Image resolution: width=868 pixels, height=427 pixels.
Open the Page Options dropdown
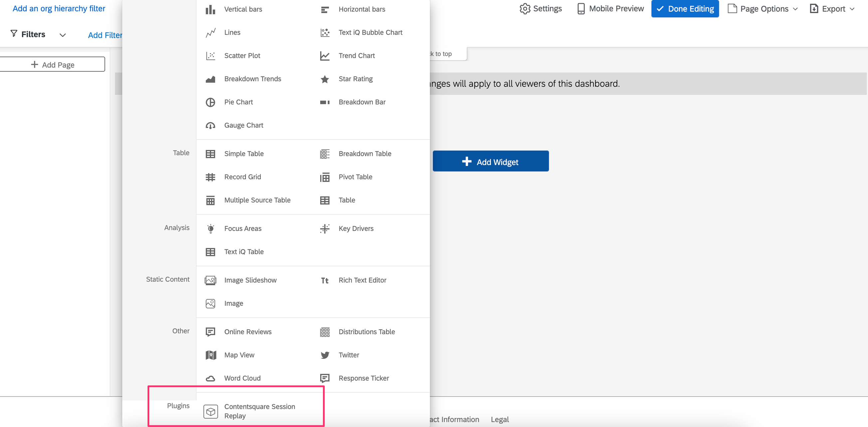pyautogui.click(x=762, y=8)
